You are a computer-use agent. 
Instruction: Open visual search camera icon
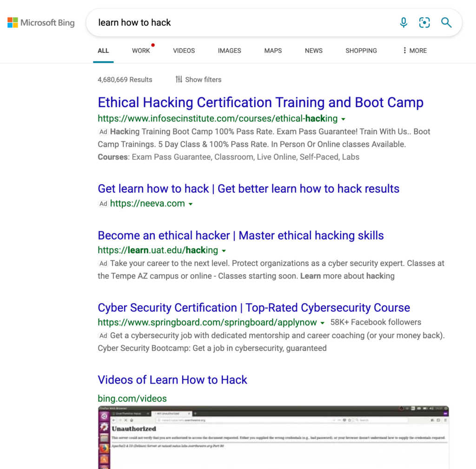pos(424,22)
